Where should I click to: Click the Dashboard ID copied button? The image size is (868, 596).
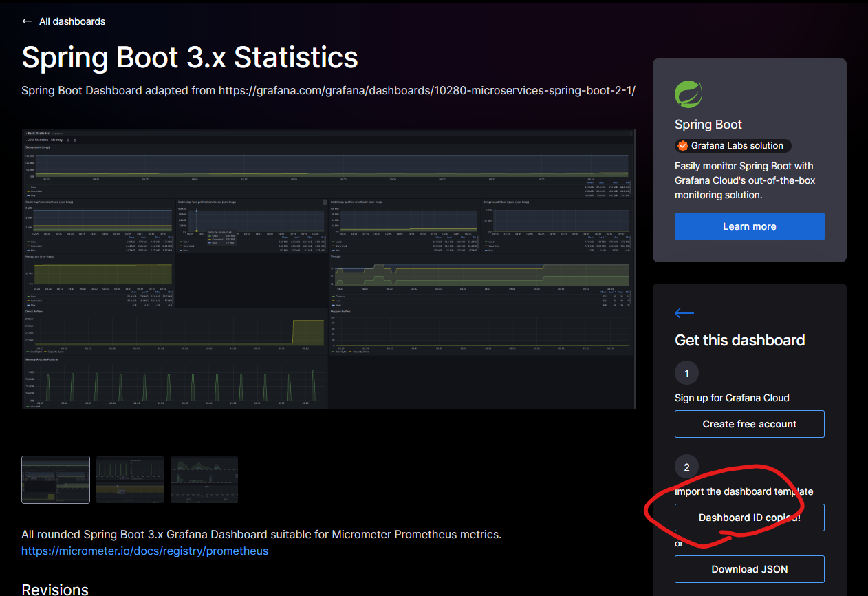749,518
